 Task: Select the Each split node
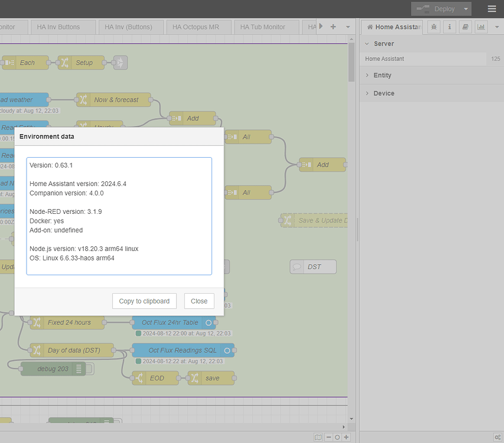(25, 63)
